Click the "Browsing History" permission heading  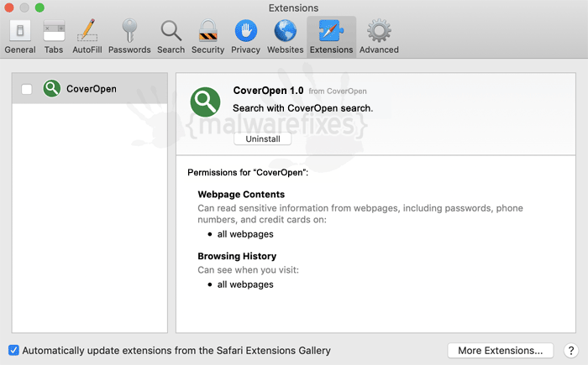pyautogui.click(x=237, y=256)
